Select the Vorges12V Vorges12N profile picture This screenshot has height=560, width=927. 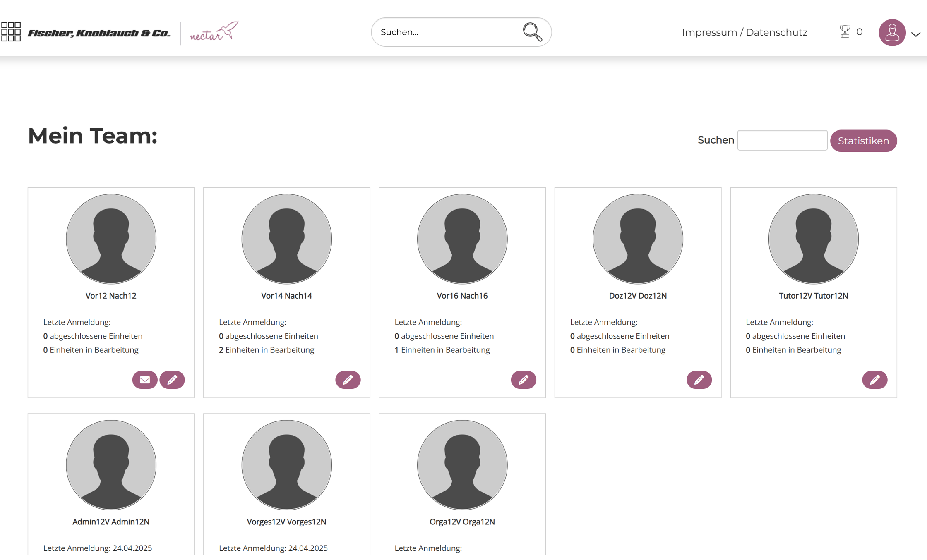tap(286, 465)
